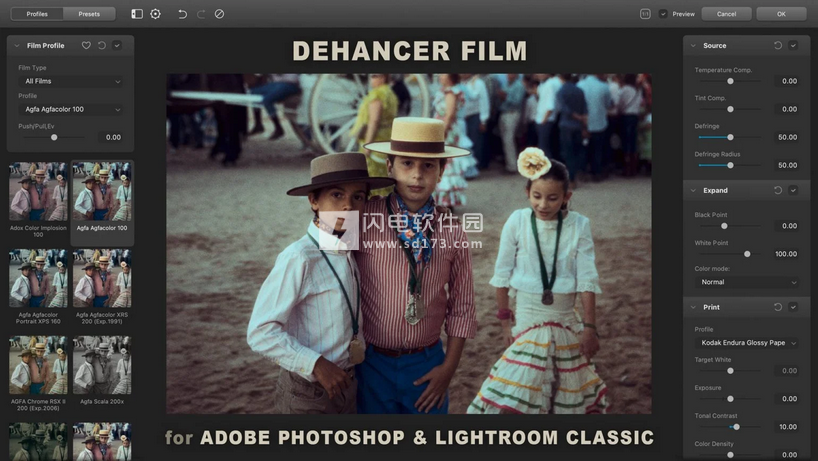Viewport: 818px width, 461px height.
Task: Disable the Print panel checkbox
Action: (793, 307)
